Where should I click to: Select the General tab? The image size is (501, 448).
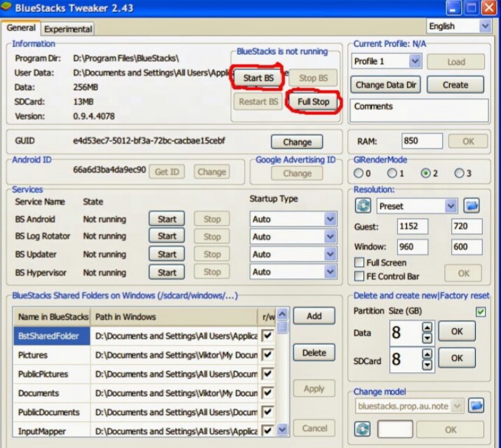coord(21,28)
